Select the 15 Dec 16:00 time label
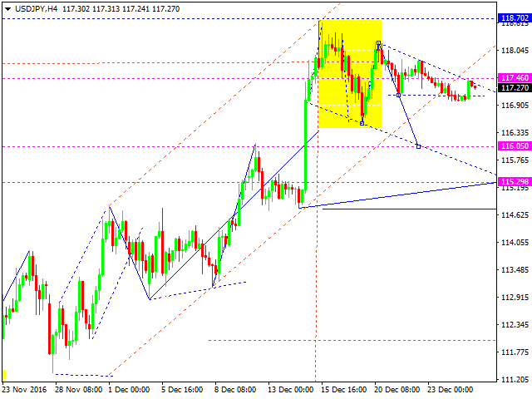Viewport: 532px width, 399px height. click(343, 390)
